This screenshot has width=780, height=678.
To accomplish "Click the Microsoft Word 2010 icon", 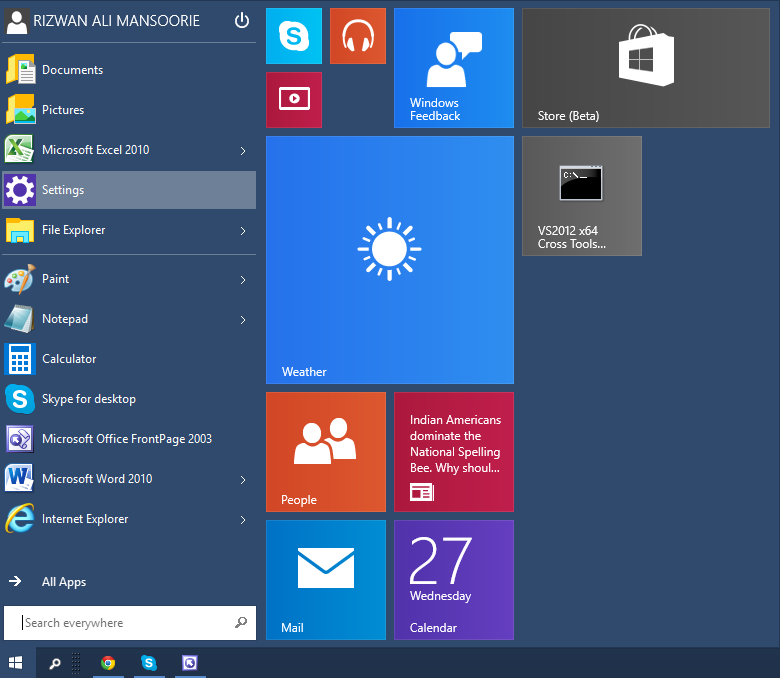I will (20, 479).
